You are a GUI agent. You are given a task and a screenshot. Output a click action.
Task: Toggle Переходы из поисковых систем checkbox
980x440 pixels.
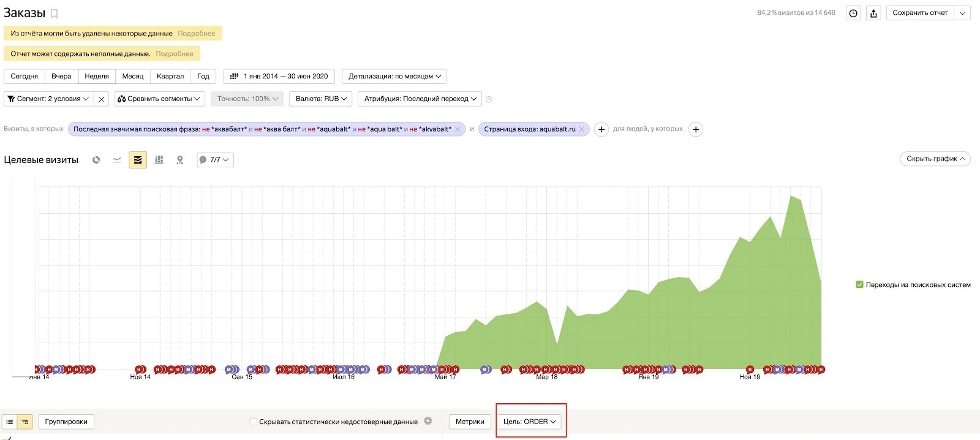(859, 284)
